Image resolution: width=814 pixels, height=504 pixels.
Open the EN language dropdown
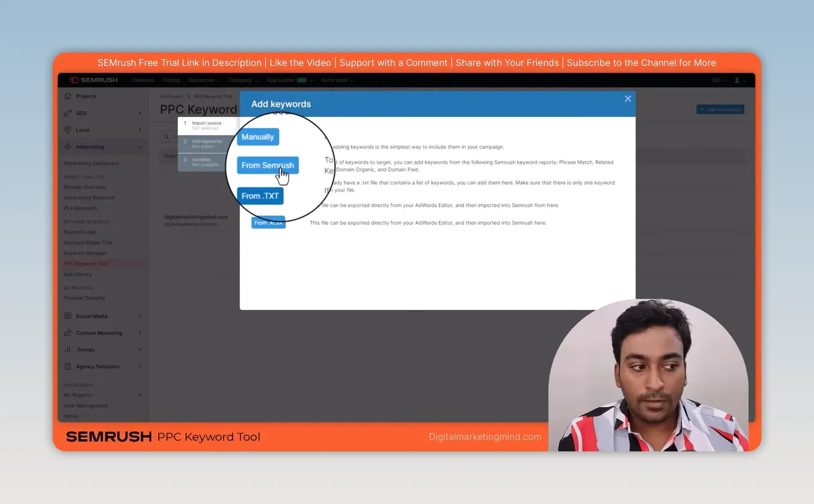click(x=718, y=80)
